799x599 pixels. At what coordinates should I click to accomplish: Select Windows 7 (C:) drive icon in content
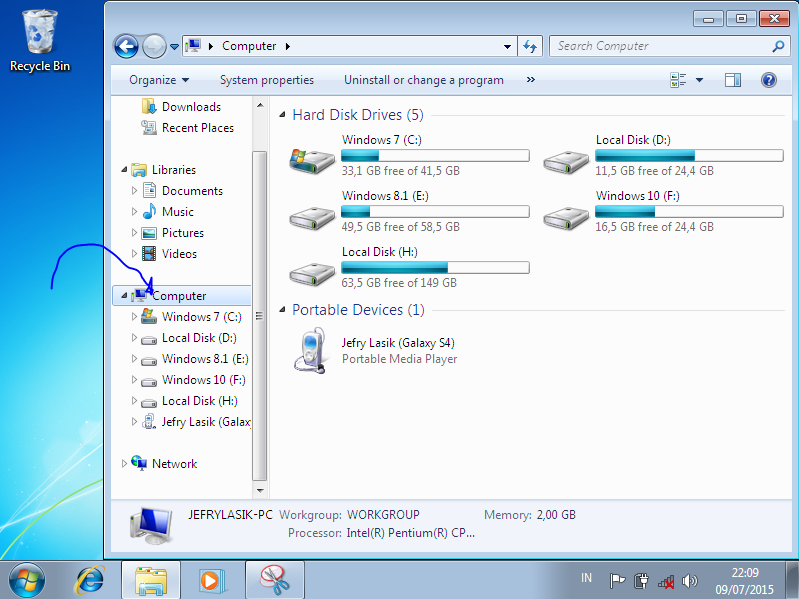point(312,160)
